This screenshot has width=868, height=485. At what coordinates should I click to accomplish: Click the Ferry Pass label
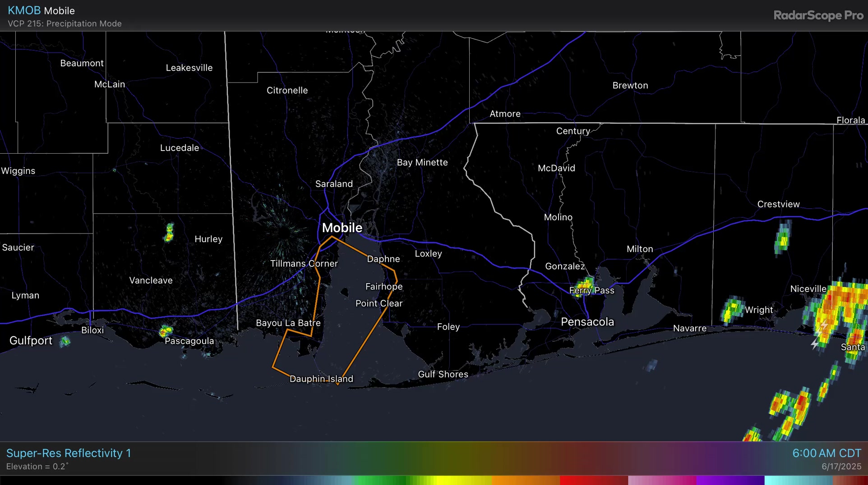click(592, 291)
